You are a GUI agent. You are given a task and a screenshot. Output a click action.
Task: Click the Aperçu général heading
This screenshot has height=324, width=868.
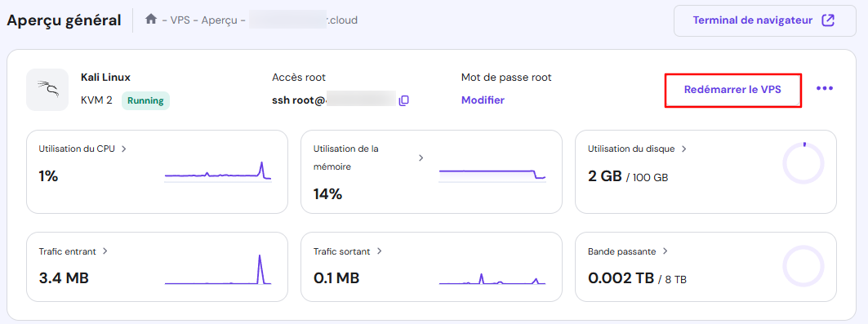pyautogui.click(x=64, y=20)
